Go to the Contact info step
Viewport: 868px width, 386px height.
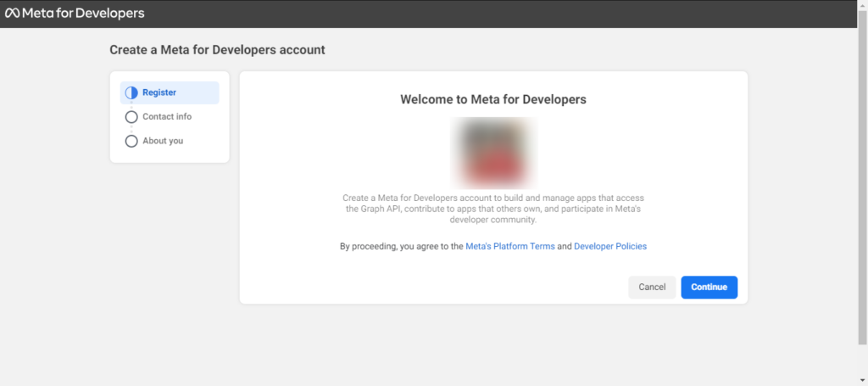pos(167,117)
